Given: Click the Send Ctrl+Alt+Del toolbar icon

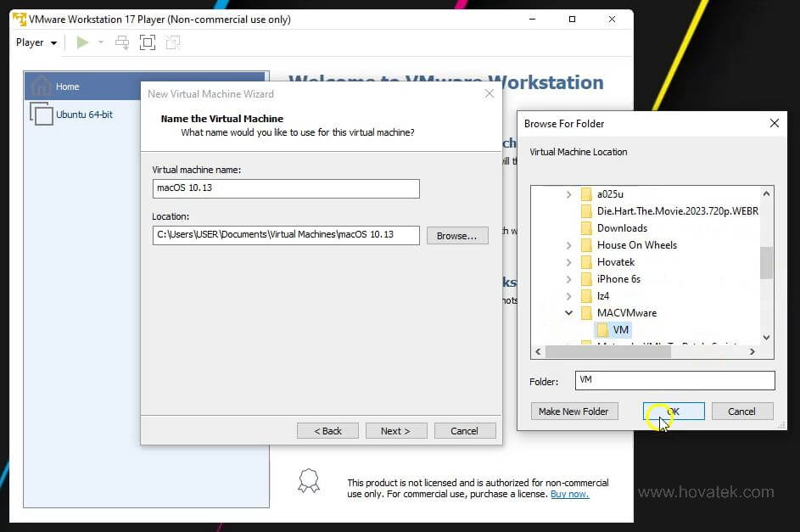Looking at the screenshot, I should [x=120, y=42].
